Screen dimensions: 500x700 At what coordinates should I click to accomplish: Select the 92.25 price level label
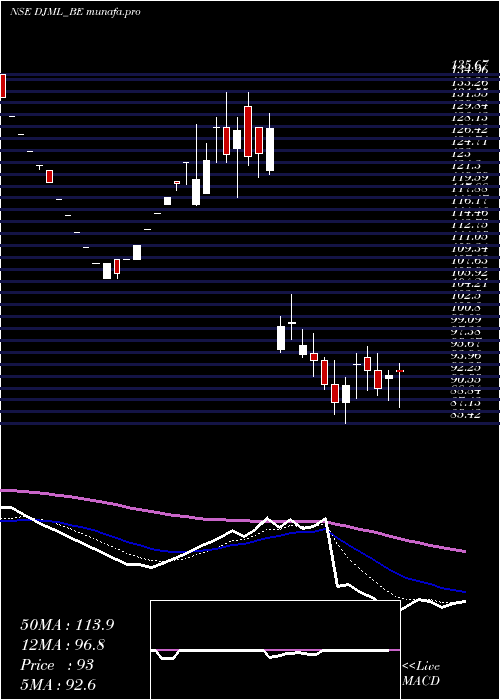coord(467,367)
